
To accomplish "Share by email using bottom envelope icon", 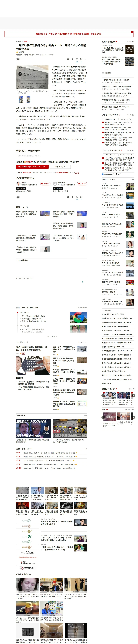I will point(68,197).
